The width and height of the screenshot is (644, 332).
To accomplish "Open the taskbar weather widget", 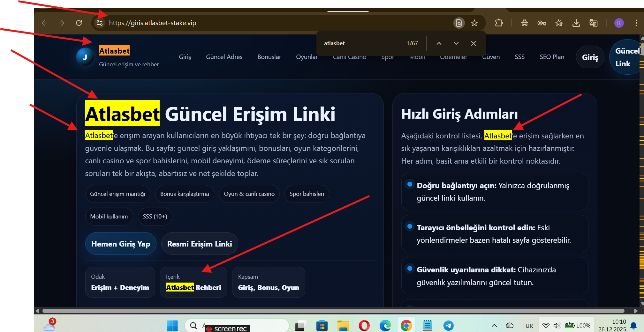I will point(49,325).
